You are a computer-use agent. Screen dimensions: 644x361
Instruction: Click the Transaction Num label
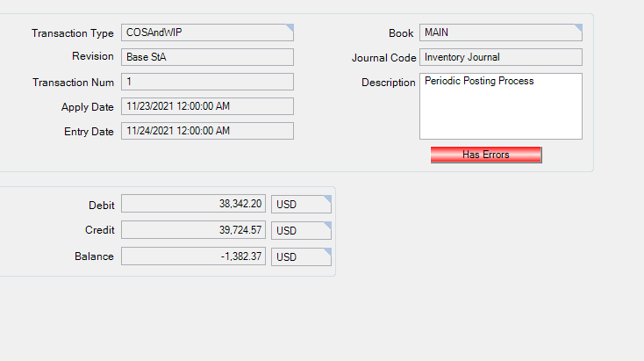click(73, 83)
